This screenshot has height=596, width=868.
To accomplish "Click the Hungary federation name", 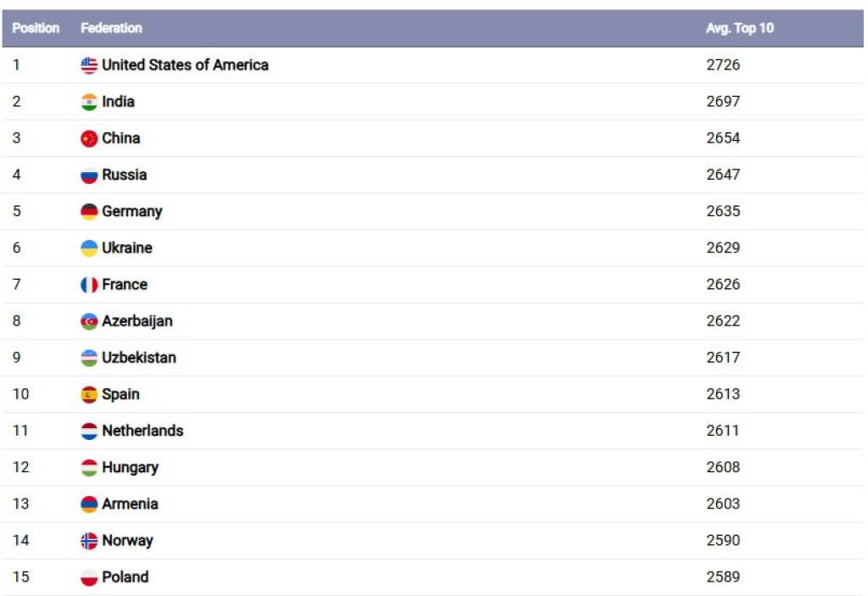I will click(130, 467).
